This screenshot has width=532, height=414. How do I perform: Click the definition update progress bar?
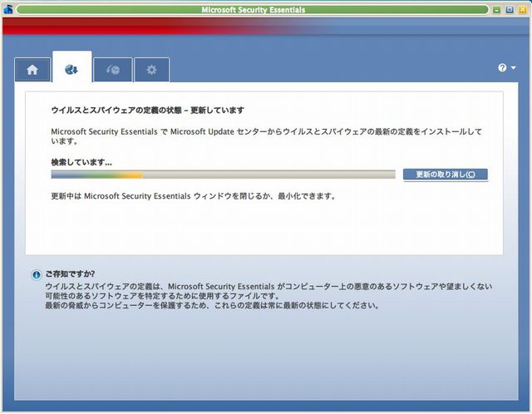click(x=224, y=175)
